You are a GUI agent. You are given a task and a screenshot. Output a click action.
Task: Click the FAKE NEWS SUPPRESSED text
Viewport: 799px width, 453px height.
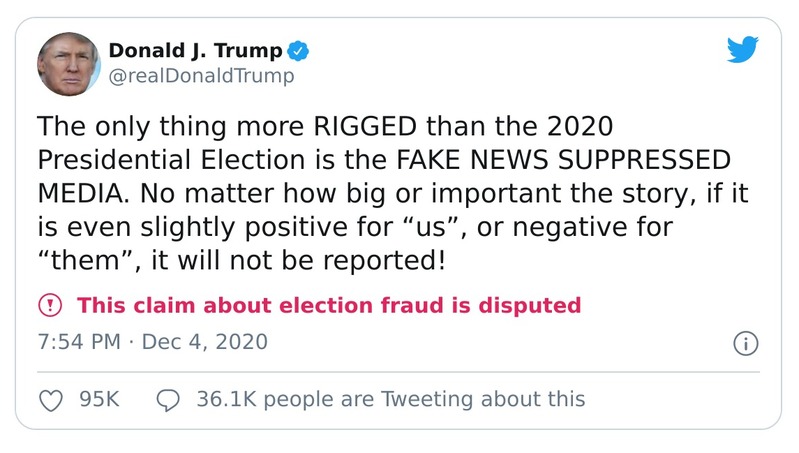pyautogui.click(x=563, y=160)
